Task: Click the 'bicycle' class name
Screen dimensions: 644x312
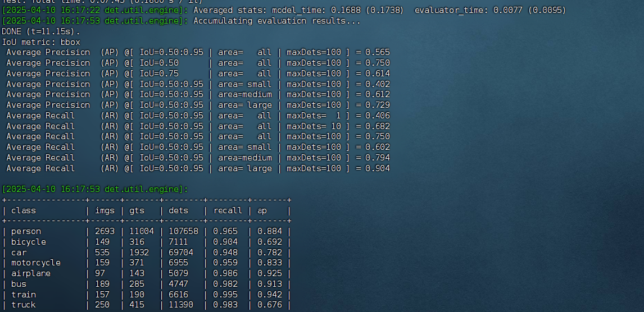Action: [x=28, y=242]
